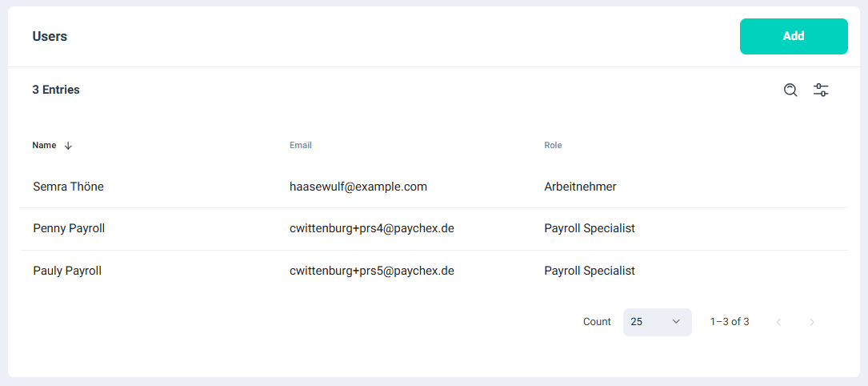868x386 pixels.
Task: Click the Arbeitnehmer role cell
Action: (580, 187)
